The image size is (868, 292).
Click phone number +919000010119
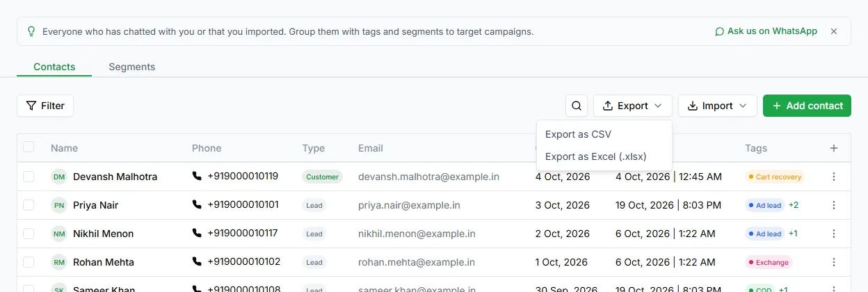click(243, 176)
